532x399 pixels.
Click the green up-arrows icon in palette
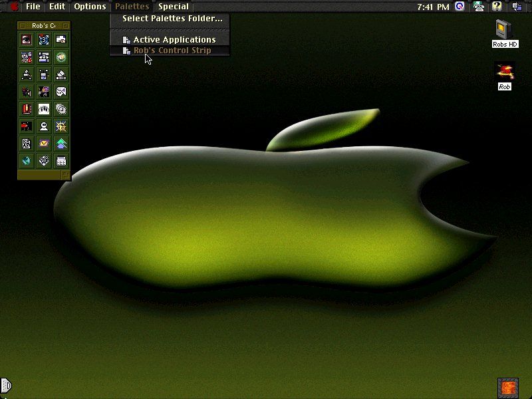click(61, 143)
